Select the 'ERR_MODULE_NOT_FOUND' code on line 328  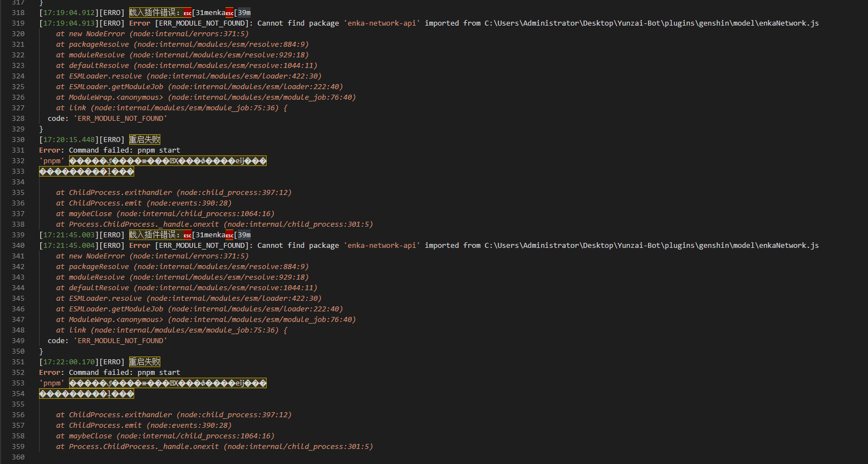(120, 118)
